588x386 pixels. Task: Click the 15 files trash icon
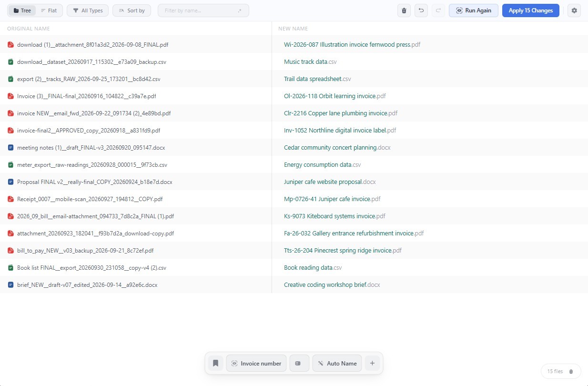pyautogui.click(x=571, y=371)
